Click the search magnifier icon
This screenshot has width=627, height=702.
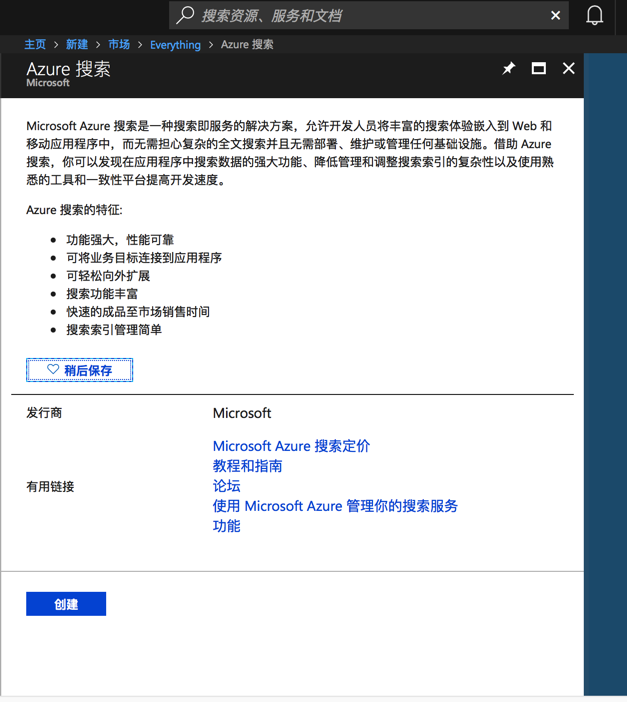[185, 15]
